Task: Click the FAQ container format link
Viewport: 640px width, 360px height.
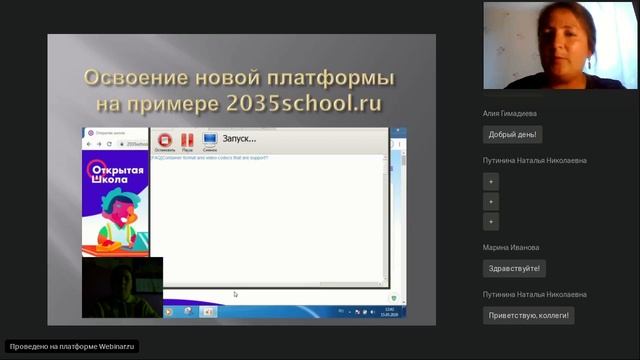Action: tap(210, 158)
